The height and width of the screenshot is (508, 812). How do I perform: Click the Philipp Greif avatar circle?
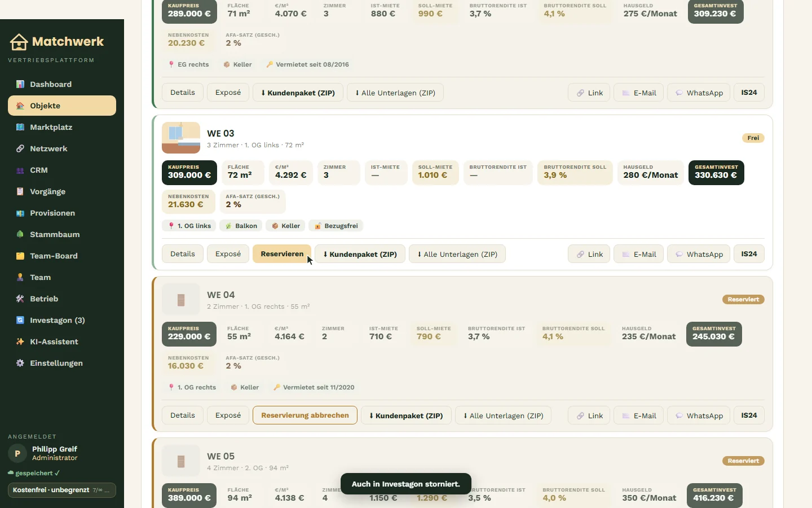click(17, 453)
